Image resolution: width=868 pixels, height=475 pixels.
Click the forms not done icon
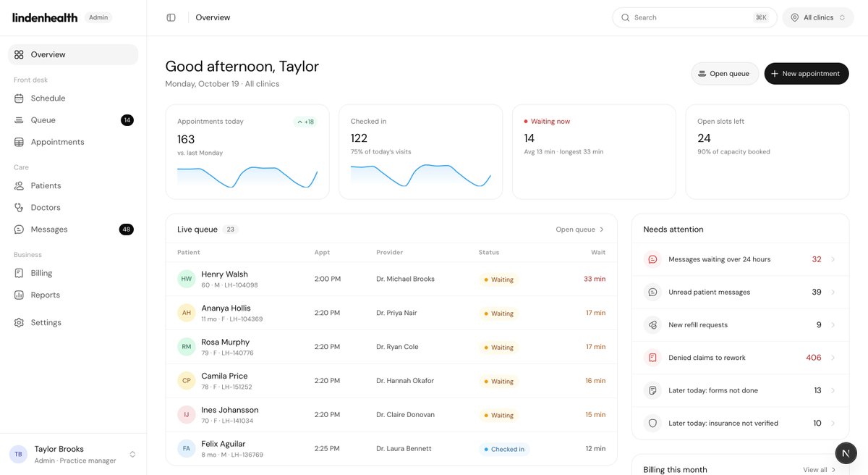[x=652, y=390]
